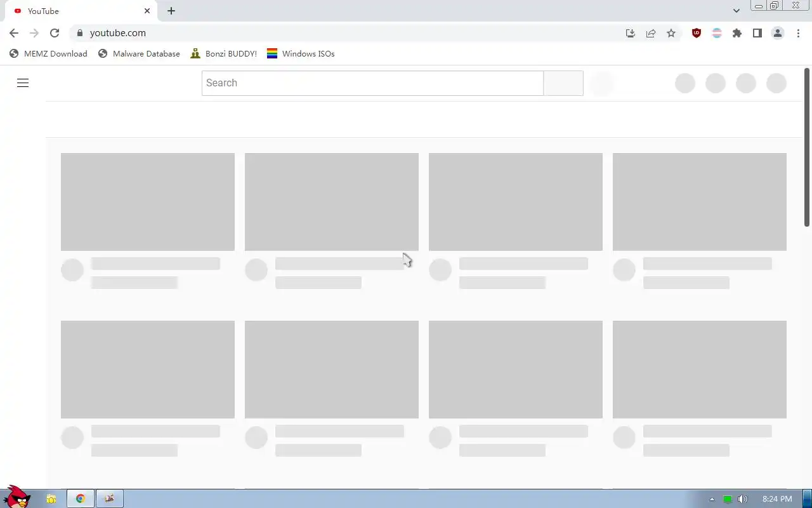Screen dimensions: 812x508
Task: Switch to Chrome in the taskbar
Action: [81, 499]
